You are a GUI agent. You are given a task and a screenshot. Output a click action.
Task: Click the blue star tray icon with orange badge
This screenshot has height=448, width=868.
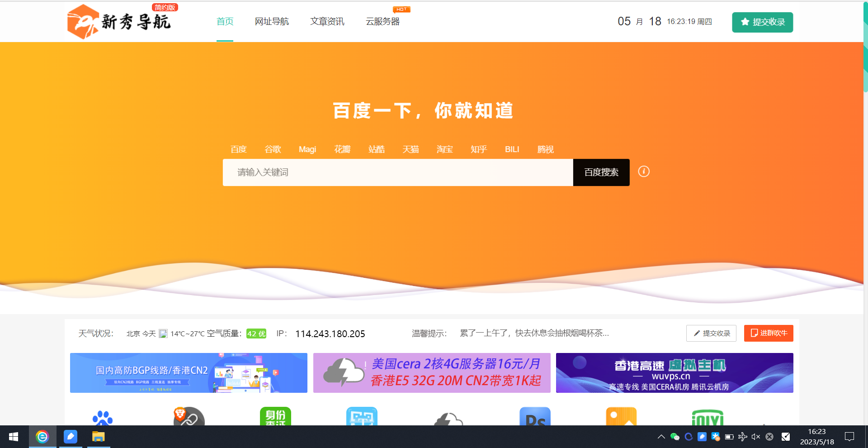click(x=716, y=437)
